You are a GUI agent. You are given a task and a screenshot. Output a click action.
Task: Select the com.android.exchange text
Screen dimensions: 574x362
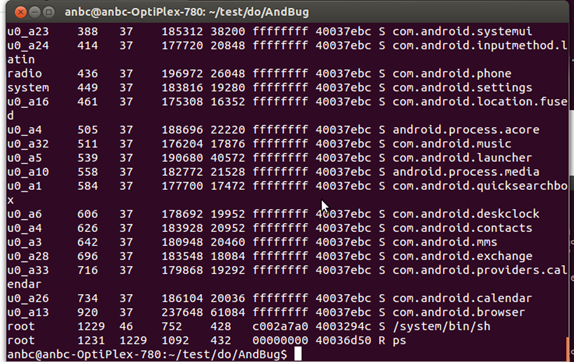click(462, 256)
